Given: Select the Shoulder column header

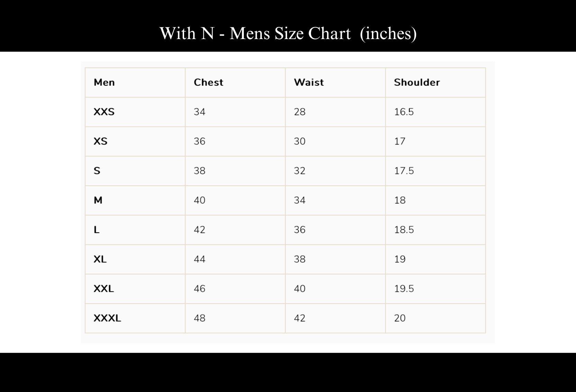Looking at the screenshot, I should 417,82.
